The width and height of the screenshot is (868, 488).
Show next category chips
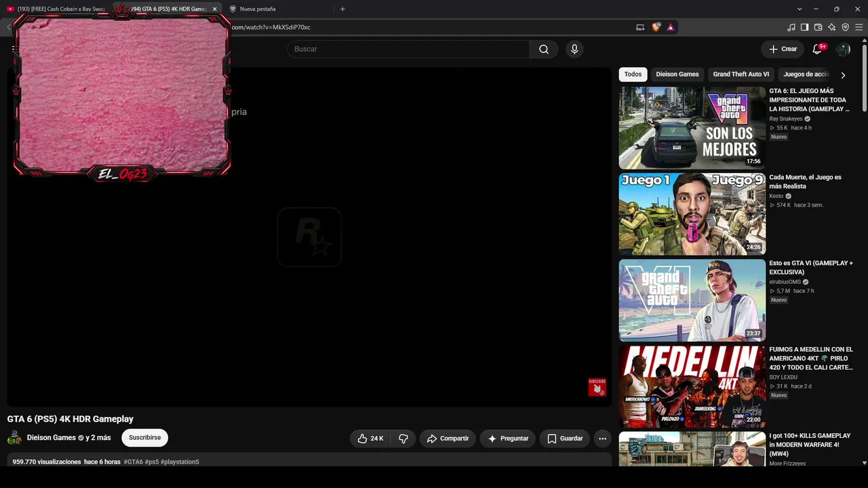tap(843, 75)
